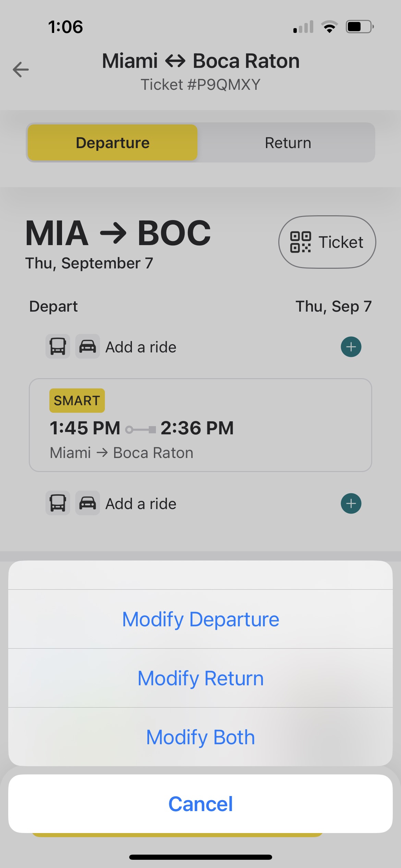Viewport: 401px width, 868px height.
Task: Choose Modify Departure from the action sheet
Action: pyautogui.click(x=200, y=619)
